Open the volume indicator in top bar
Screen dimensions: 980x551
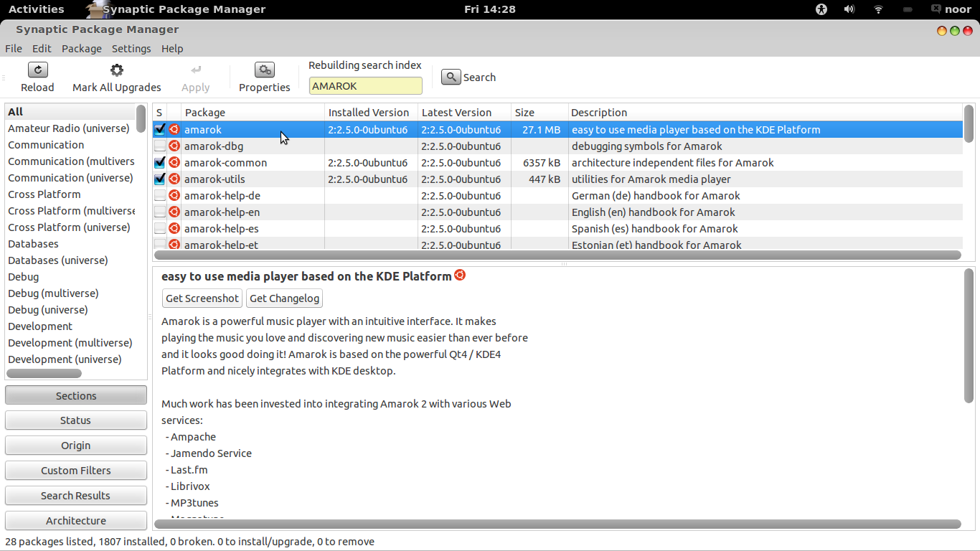click(849, 9)
